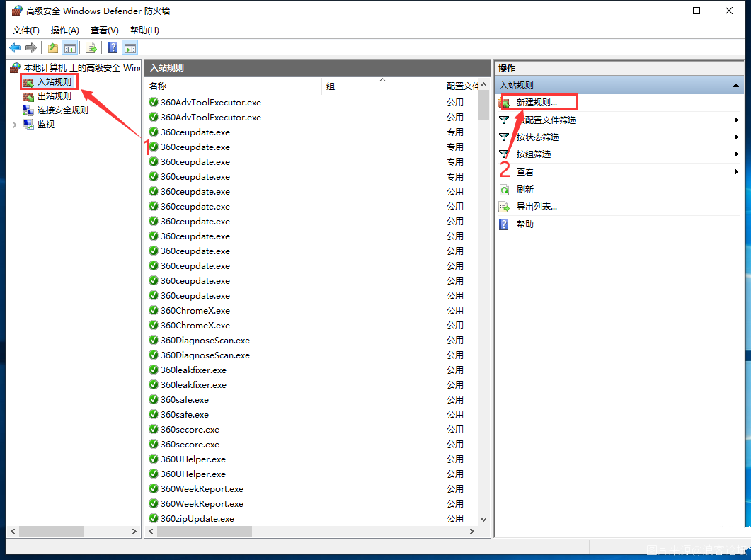751x560 pixels.
Task: Click the 出站规则 brick wall icon in the tree
Action: click(28, 96)
